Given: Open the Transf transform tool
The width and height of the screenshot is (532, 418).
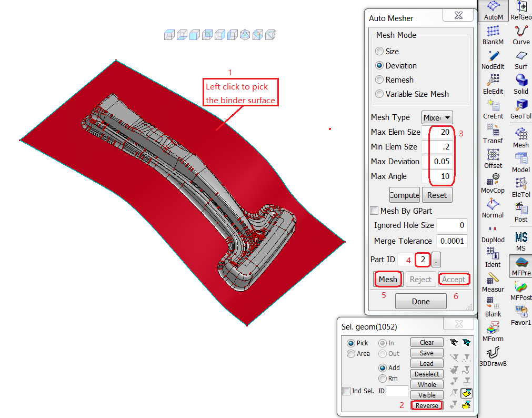Looking at the screenshot, I should click(x=493, y=134).
